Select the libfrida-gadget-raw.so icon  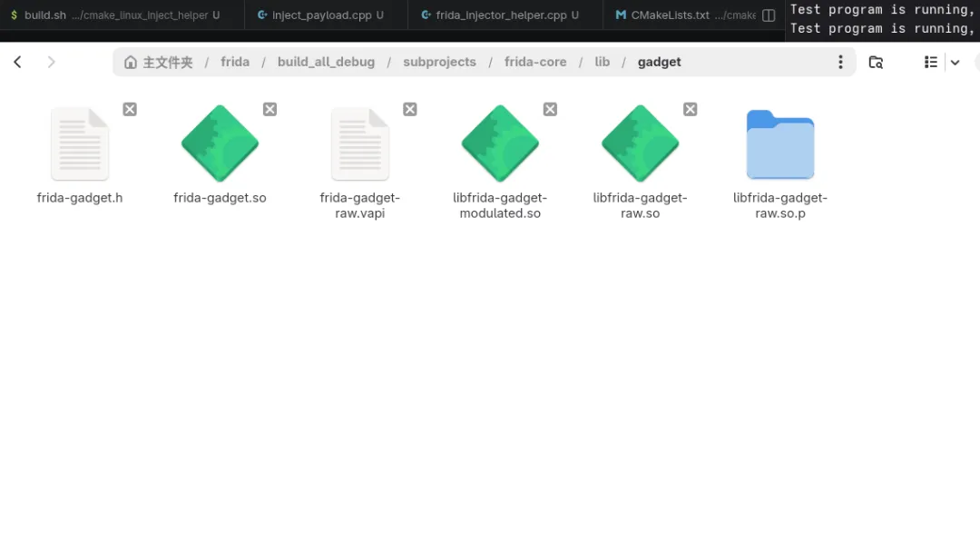pos(640,143)
